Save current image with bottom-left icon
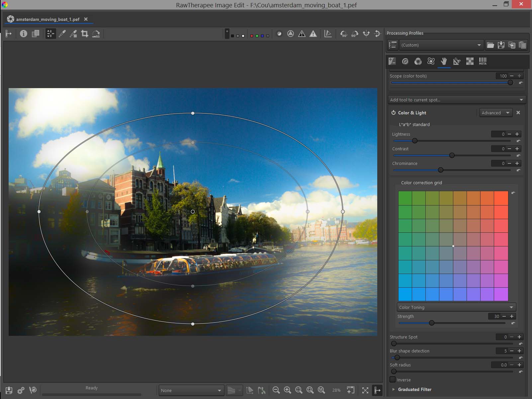This screenshot has height=399, width=532. 9,390
